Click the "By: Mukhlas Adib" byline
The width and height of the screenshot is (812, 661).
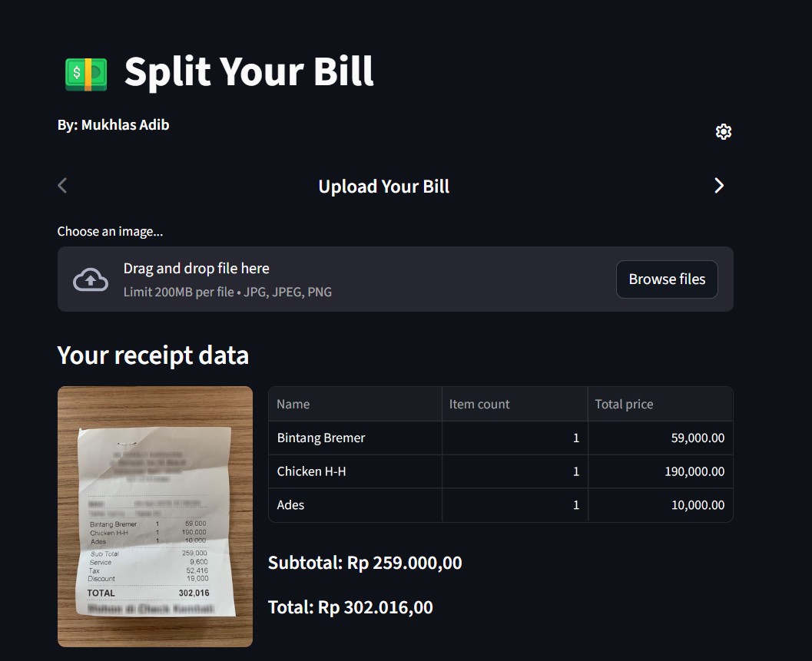(113, 124)
